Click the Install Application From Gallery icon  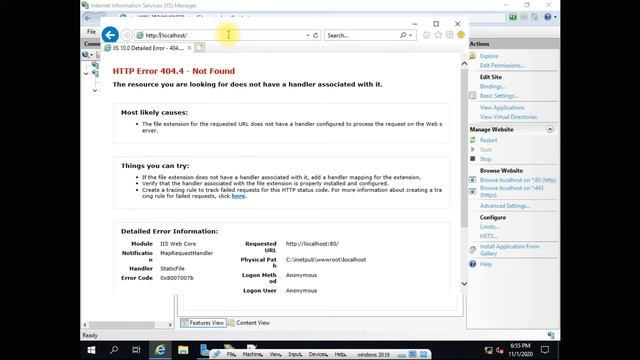pos(473,250)
